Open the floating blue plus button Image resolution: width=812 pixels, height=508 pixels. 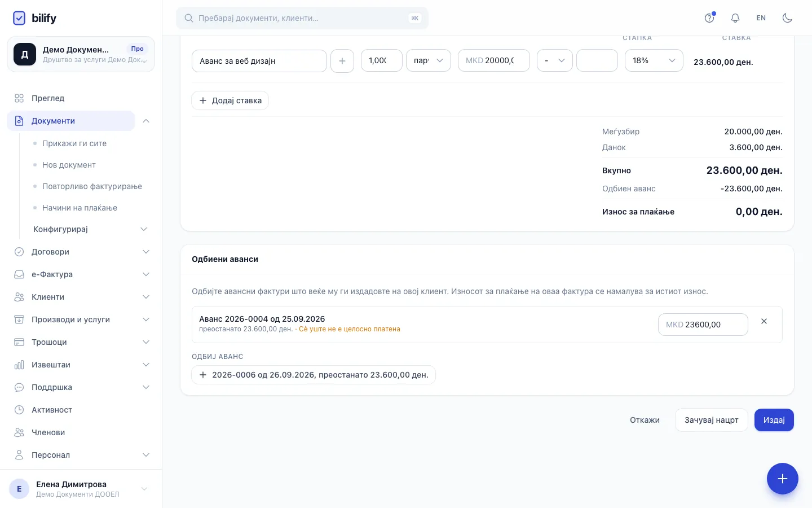[783, 479]
